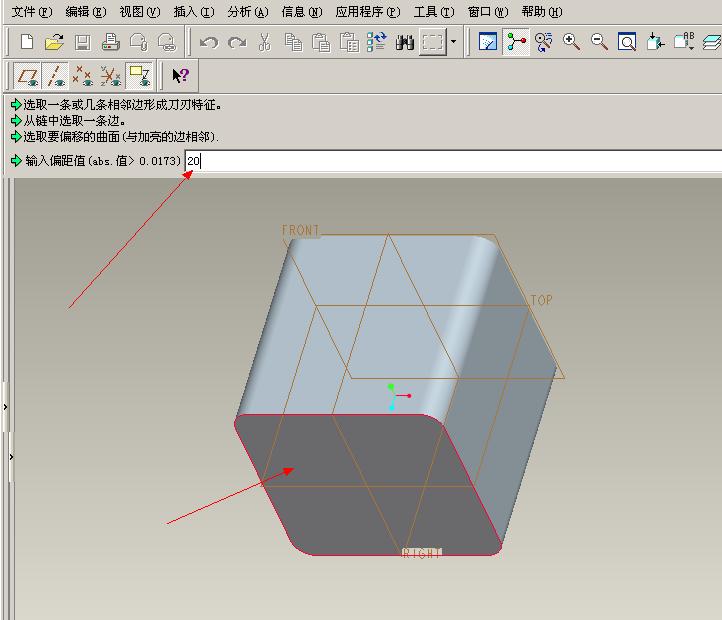Open the 应用程序(P) menu

[x=368, y=12]
